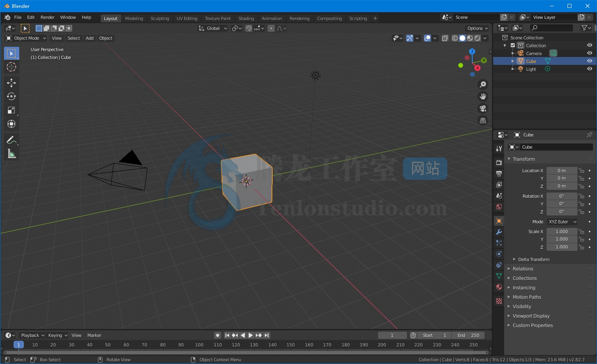Open the Object Constraints properties tab
Viewport: 597px width, 364px height.
point(499,265)
